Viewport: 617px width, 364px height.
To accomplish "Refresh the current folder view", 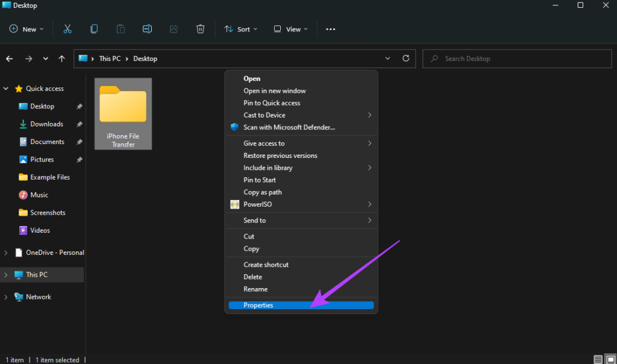I will point(406,58).
